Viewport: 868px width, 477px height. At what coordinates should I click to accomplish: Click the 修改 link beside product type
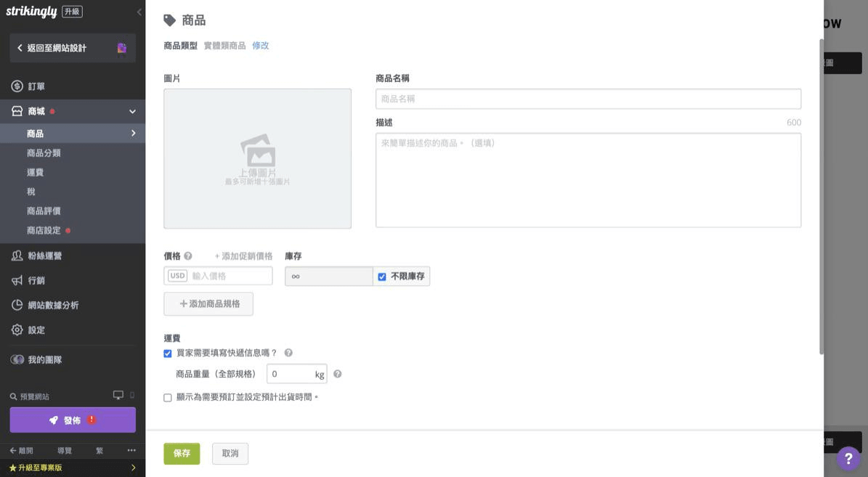point(260,46)
